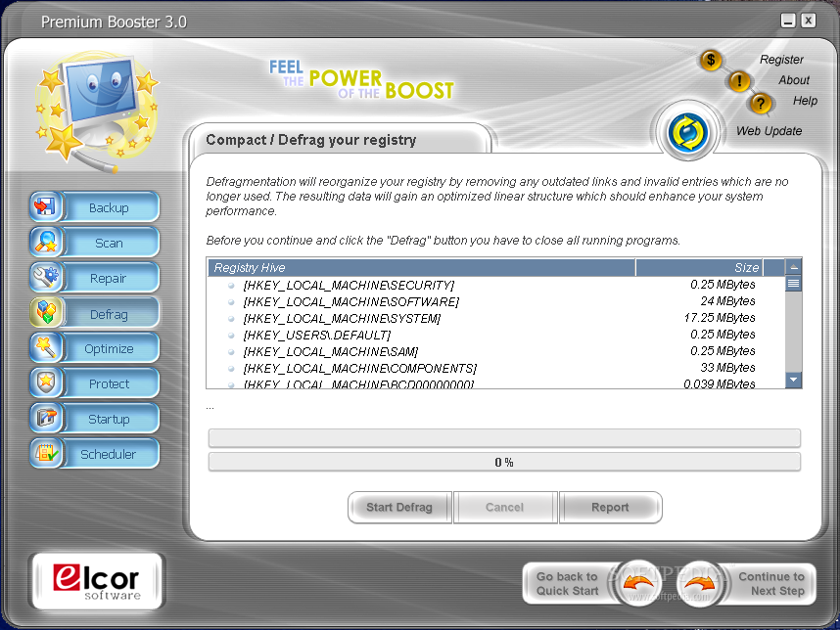Continue to Next Step
This screenshot has height=630, width=840.
click(771, 584)
